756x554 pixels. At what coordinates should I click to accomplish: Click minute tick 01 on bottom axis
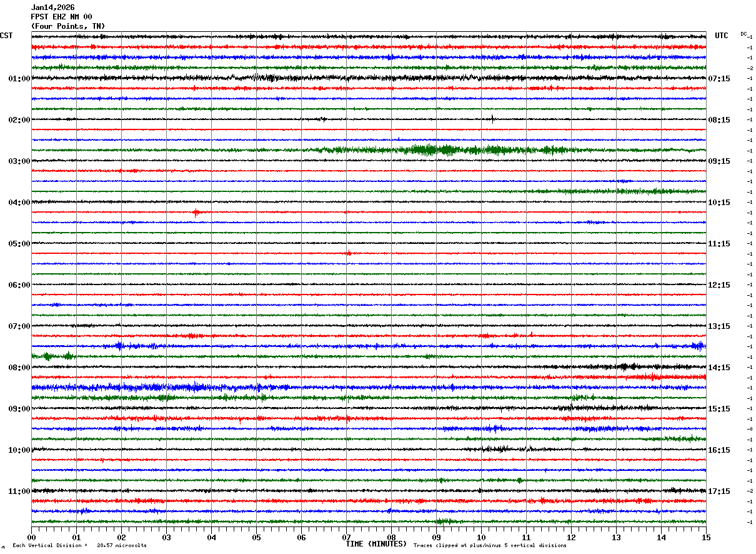pos(76,537)
